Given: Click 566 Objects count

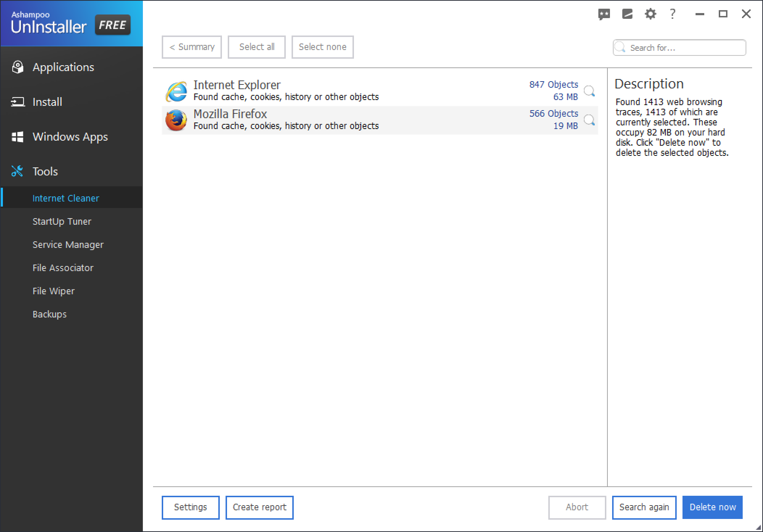Looking at the screenshot, I should [x=553, y=113].
